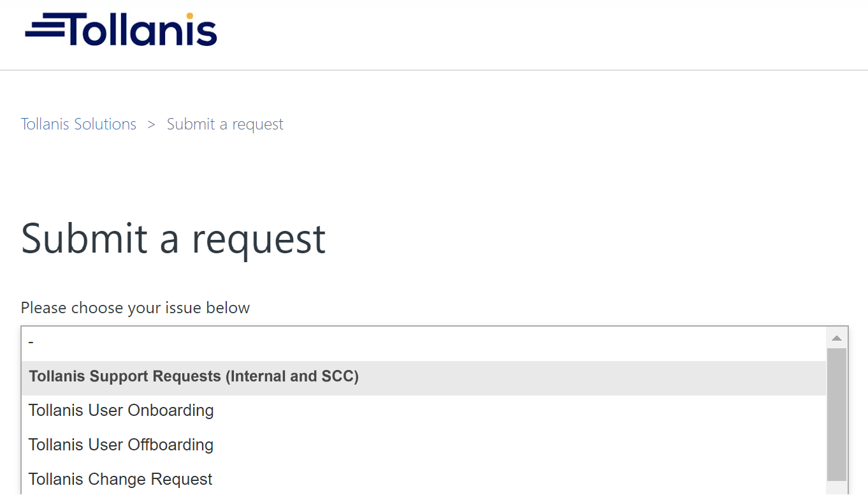Open the Tollanis Solutions home link

pyautogui.click(x=78, y=124)
